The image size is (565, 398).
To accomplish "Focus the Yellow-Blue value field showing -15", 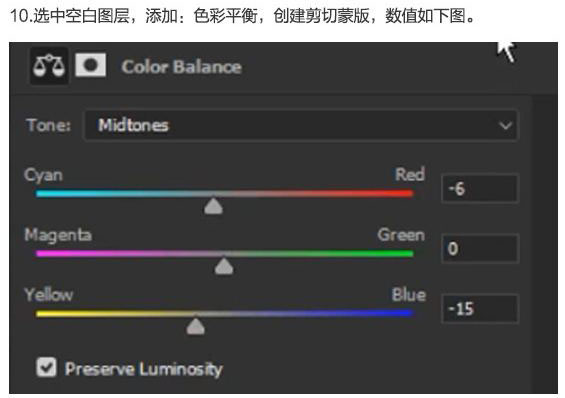I will pyautogui.click(x=480, y=309).
